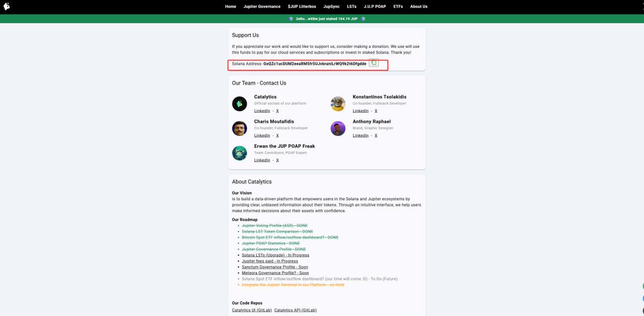Open Charis Moutafidis LinkedIn link
Image resolution: width=644 pixels, height=316 pixels.
tap(262, 135)
